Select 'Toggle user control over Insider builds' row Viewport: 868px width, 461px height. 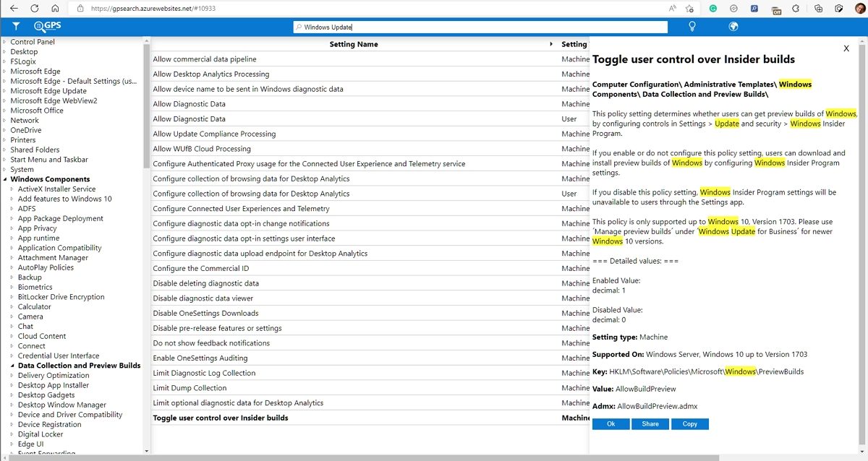click(x=370, y=418)
